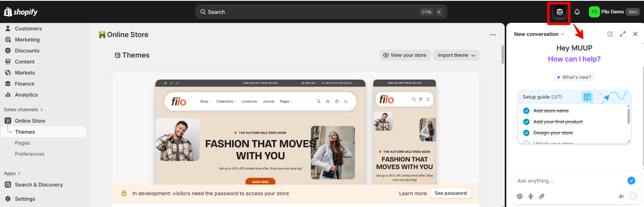This screenshot has height=207, width=644.
Task: Click the Setup guide list scroll-up arrow
Action: pyautogui.click(x=629, y=106)
